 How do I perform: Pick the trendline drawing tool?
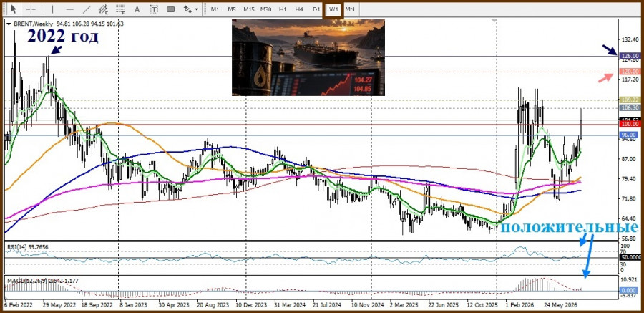87,9
